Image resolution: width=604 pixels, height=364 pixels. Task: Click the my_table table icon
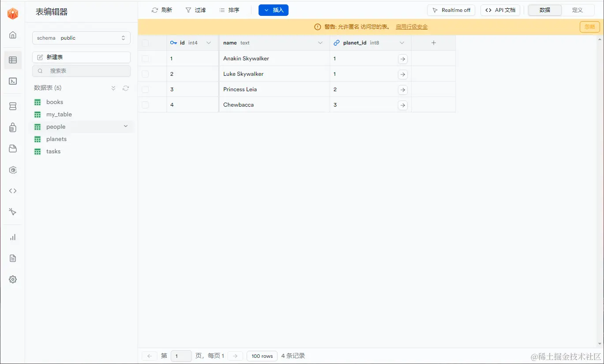click(x=38, y=115)
